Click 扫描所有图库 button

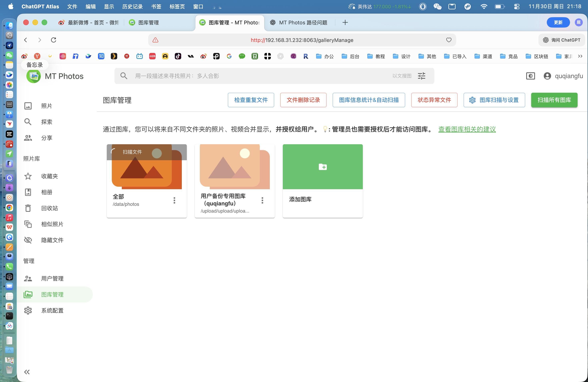554,100
